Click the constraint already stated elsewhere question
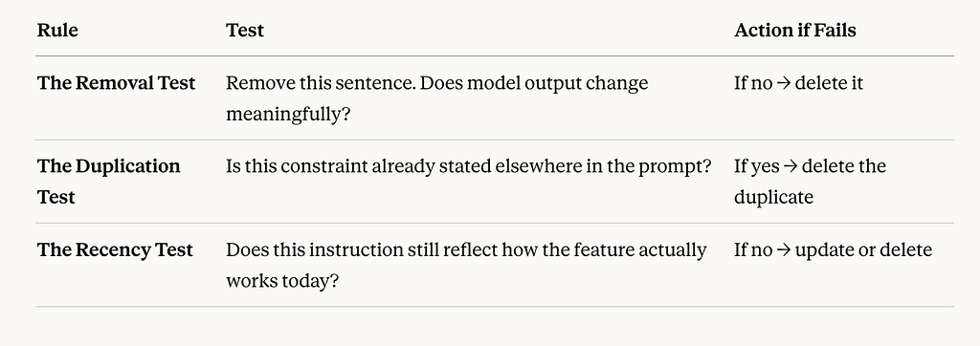The height and width of the screenshot is (346, 980). [469, 166]
